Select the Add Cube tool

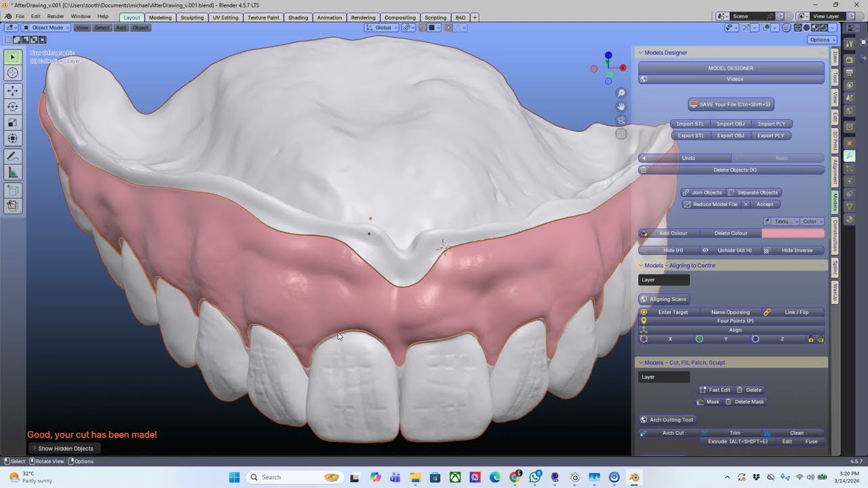point(13,190)
